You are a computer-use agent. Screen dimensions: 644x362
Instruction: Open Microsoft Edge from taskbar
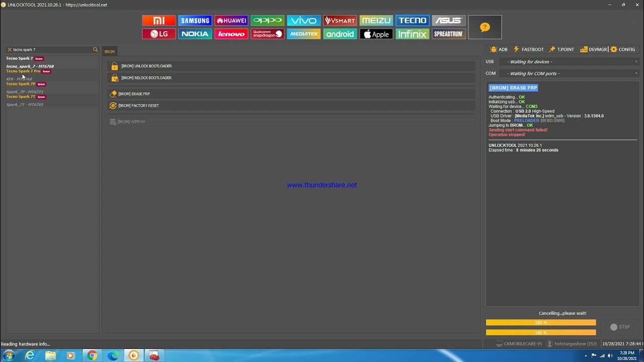tap(113, 355)
